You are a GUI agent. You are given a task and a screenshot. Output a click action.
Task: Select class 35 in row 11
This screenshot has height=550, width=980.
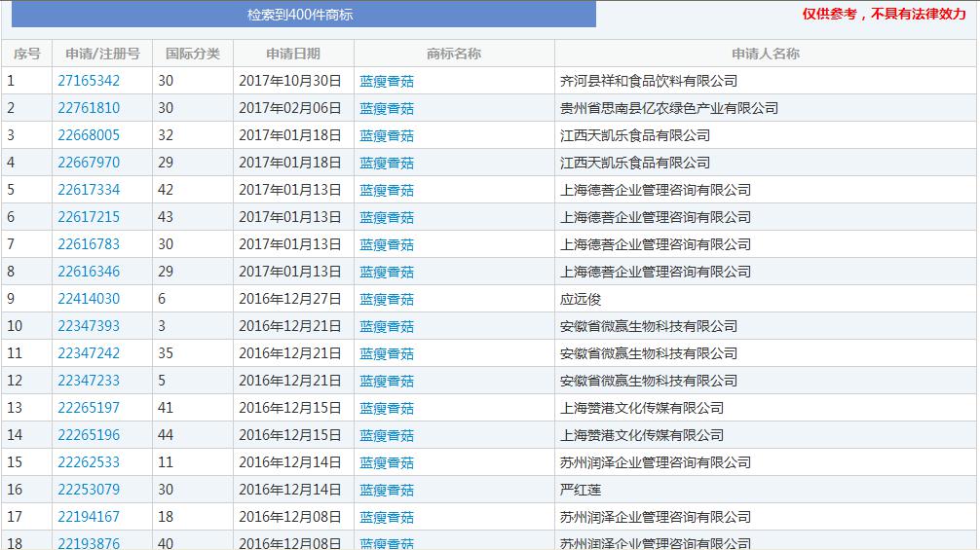pos(166,353)
